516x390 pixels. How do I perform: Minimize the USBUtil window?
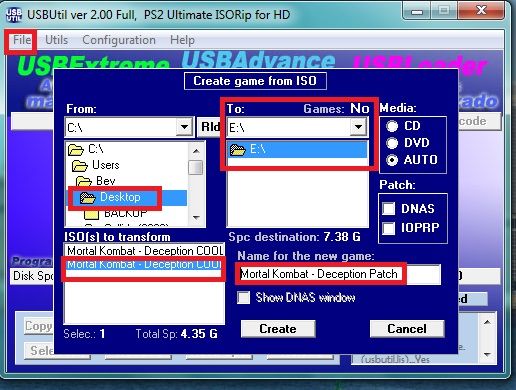tap(417, 12)
